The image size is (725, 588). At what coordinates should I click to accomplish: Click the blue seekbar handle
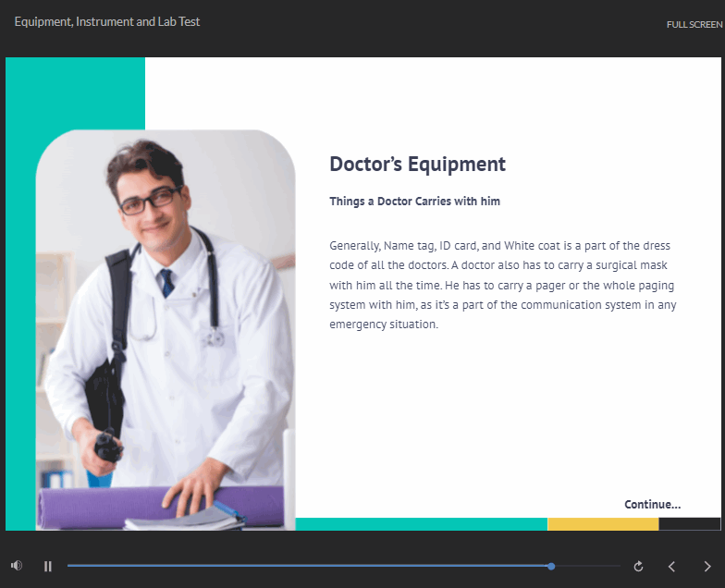point(551,566)
